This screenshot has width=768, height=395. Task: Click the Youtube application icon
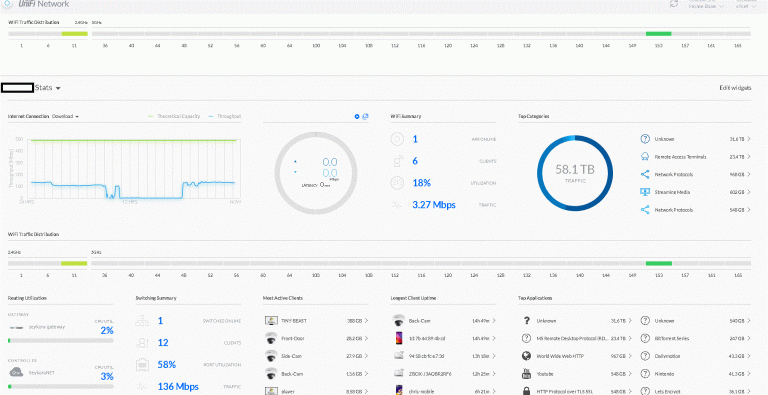point(527,373)
